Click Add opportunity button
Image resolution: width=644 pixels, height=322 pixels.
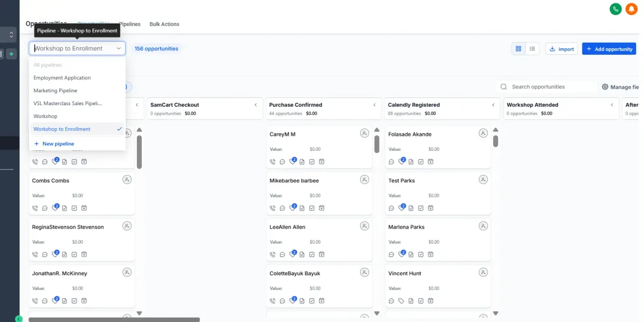(609, 49)
